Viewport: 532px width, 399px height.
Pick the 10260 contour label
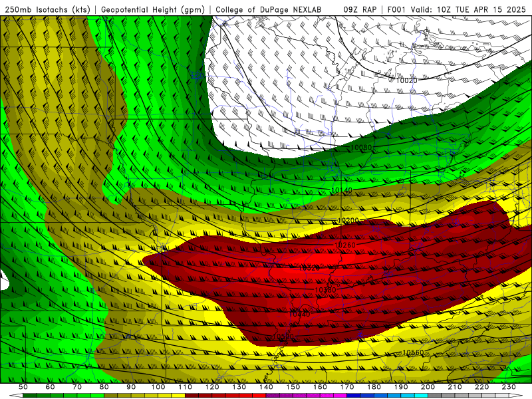click(x=345, y=245)
